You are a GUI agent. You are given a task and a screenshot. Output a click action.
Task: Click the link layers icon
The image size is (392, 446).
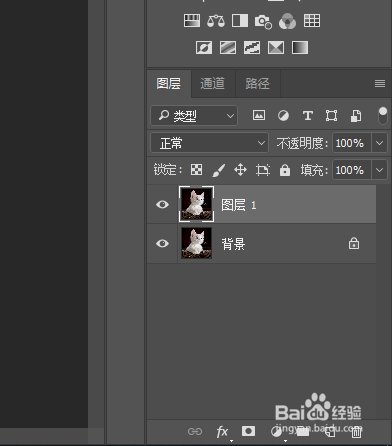195,432
